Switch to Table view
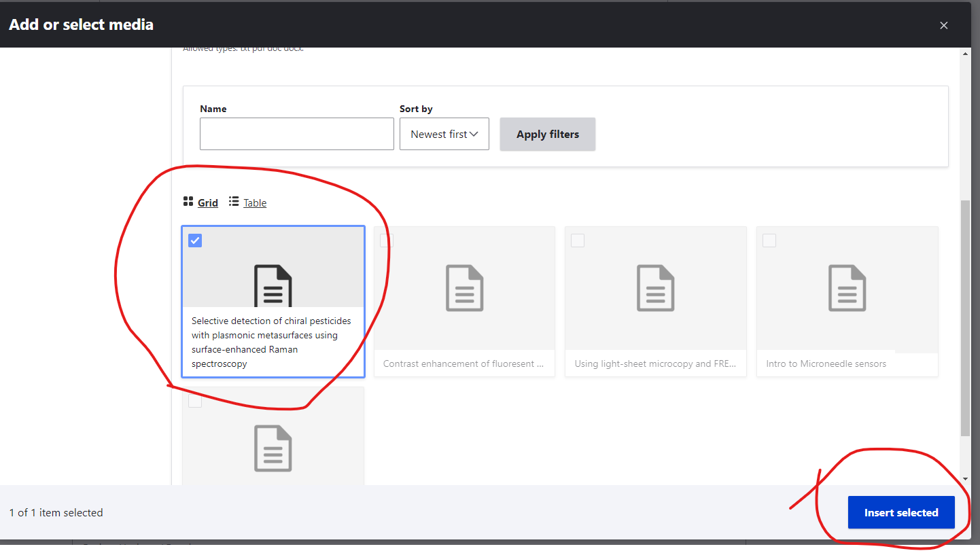980x551 pixels. pos(255,202)
